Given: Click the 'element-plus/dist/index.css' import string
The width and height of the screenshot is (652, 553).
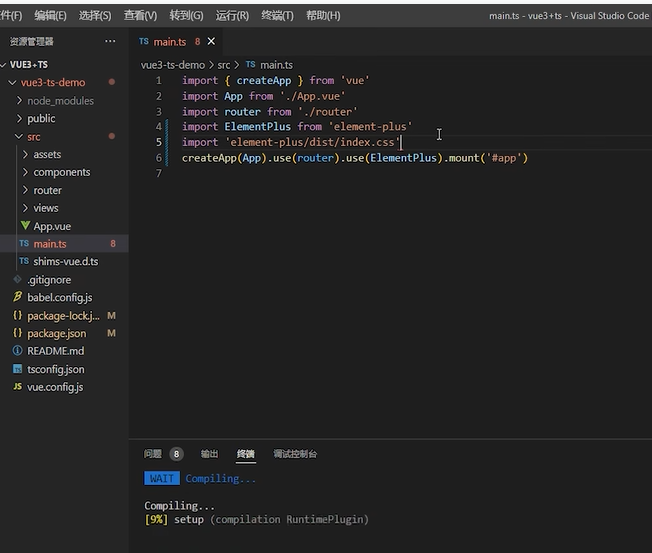Looking at the screenshot, I should pos(312,142).
